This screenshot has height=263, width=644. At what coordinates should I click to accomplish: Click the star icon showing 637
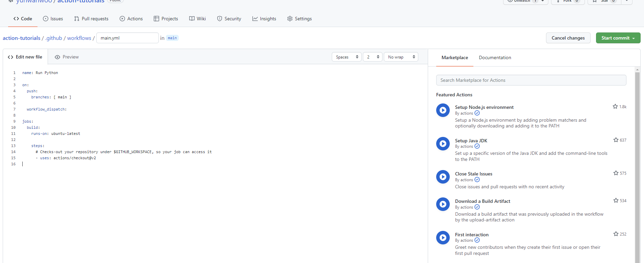pyautogui.click(x=616, y=140)
